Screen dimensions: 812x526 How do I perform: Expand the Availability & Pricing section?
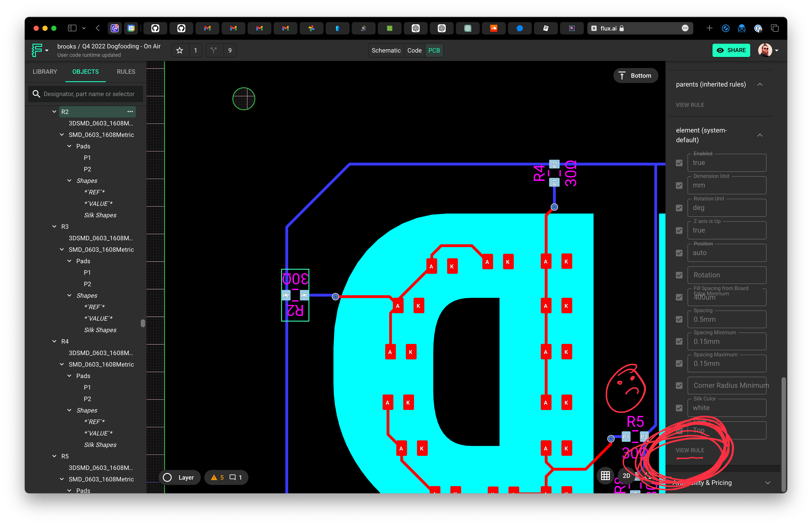768,483
